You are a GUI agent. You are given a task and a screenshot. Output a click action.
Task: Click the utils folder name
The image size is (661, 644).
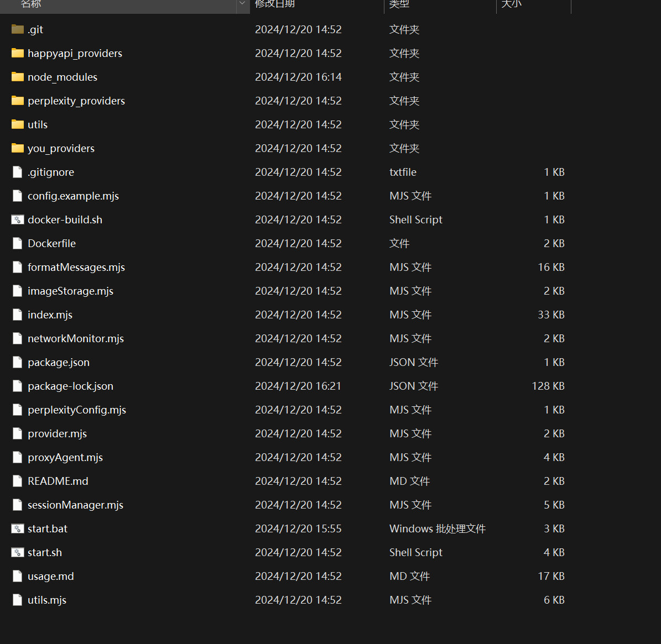(x=38, y=124)
